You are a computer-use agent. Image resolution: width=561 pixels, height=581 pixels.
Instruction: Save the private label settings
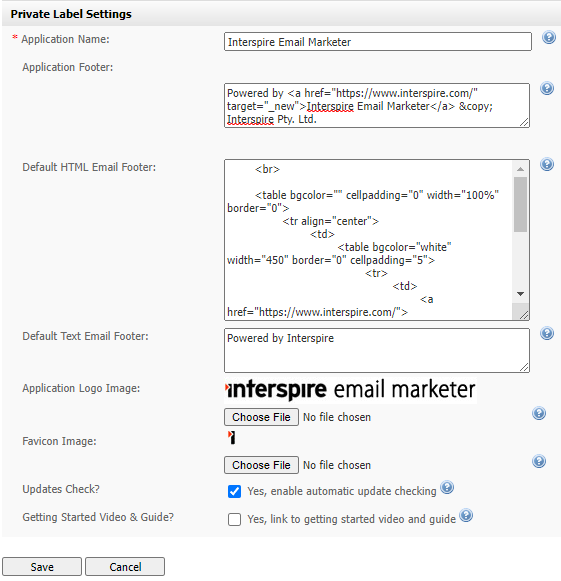[x=42, y=567]
